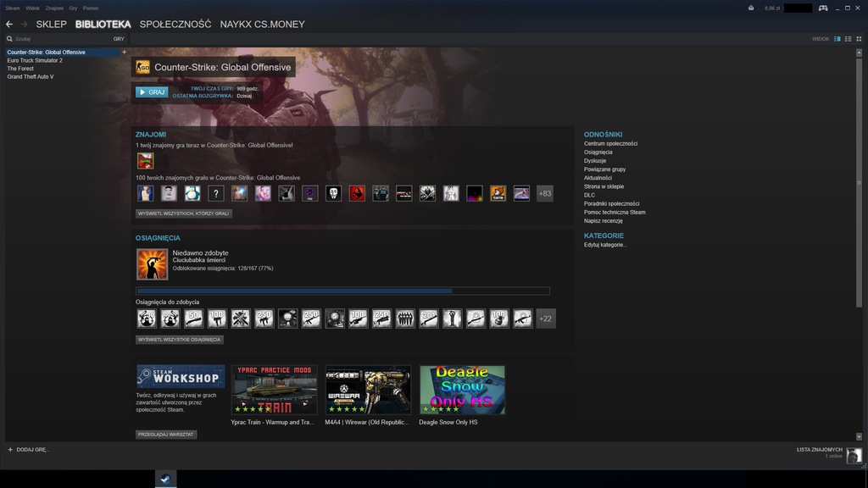This screenshot has width=868, height=488.
Task: Open the hands-up figure achievement icon
Action: pyautogui.click(x=453, y=319)
